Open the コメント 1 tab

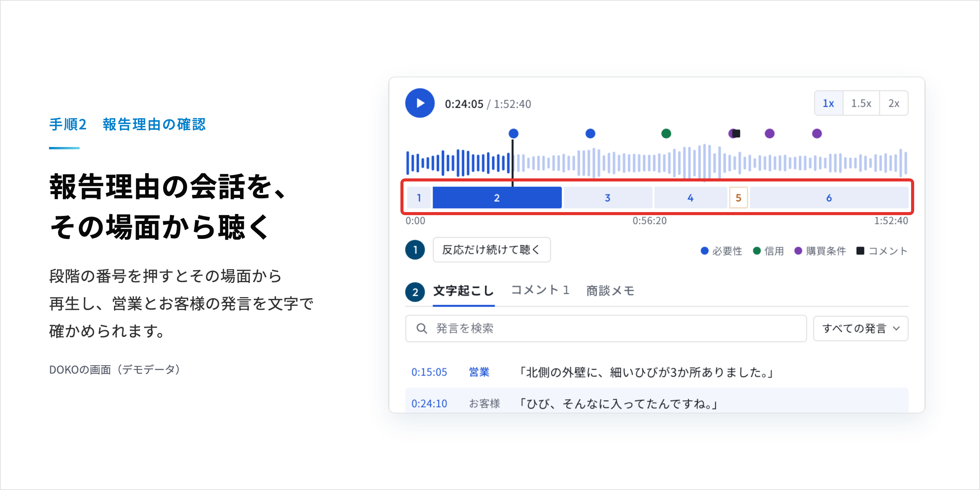[540, 290]
